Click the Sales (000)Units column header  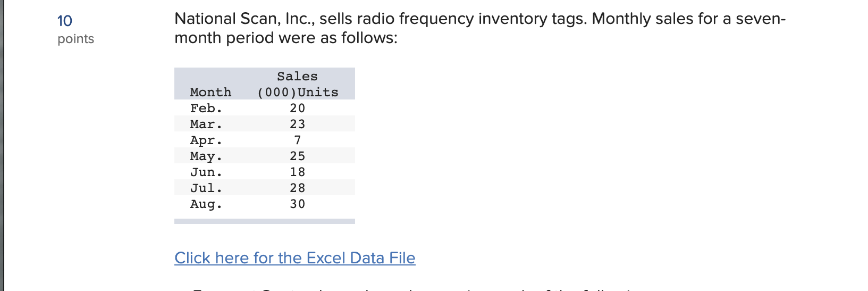pyautogui.click(x=297, y=85)
